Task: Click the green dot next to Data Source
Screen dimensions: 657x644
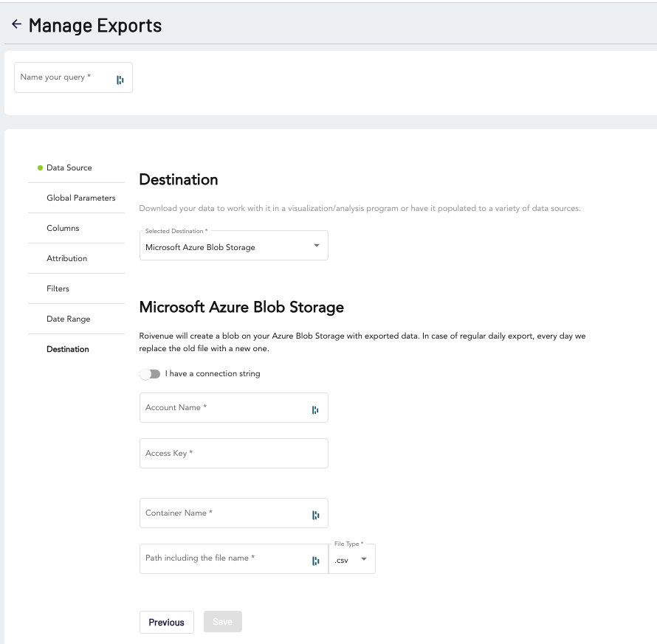Action: coord(40,167)
